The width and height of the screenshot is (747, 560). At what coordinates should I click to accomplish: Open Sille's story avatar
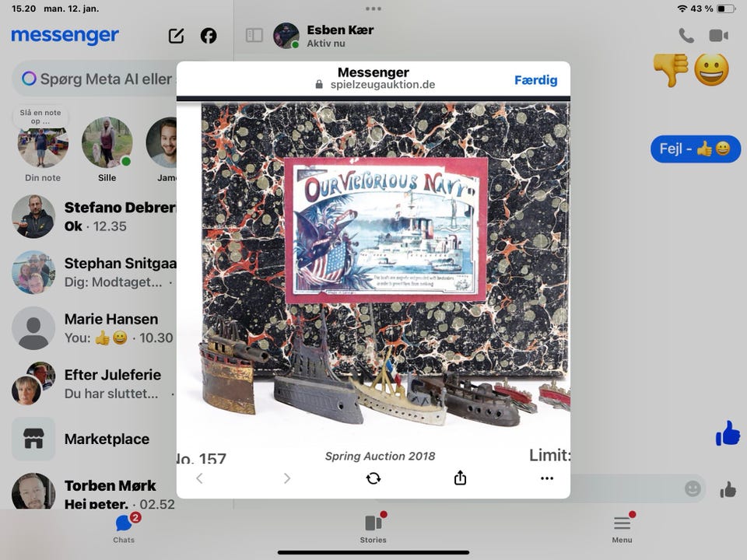click(107, 142)
